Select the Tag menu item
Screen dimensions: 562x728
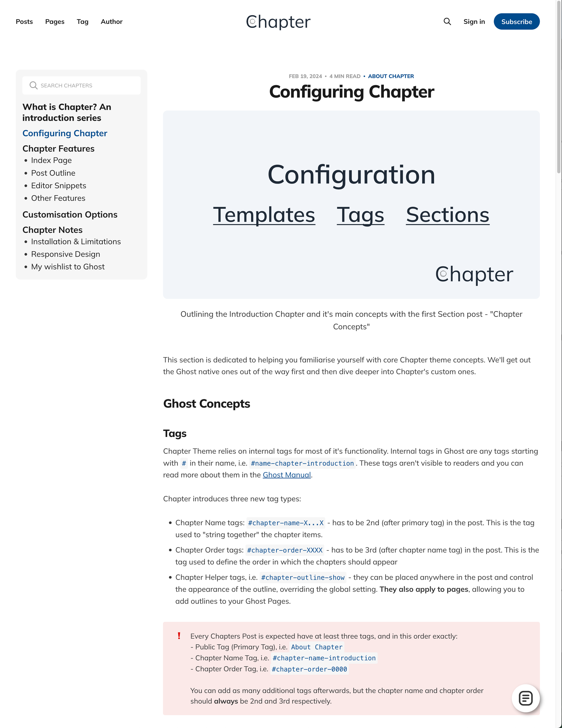82,21
